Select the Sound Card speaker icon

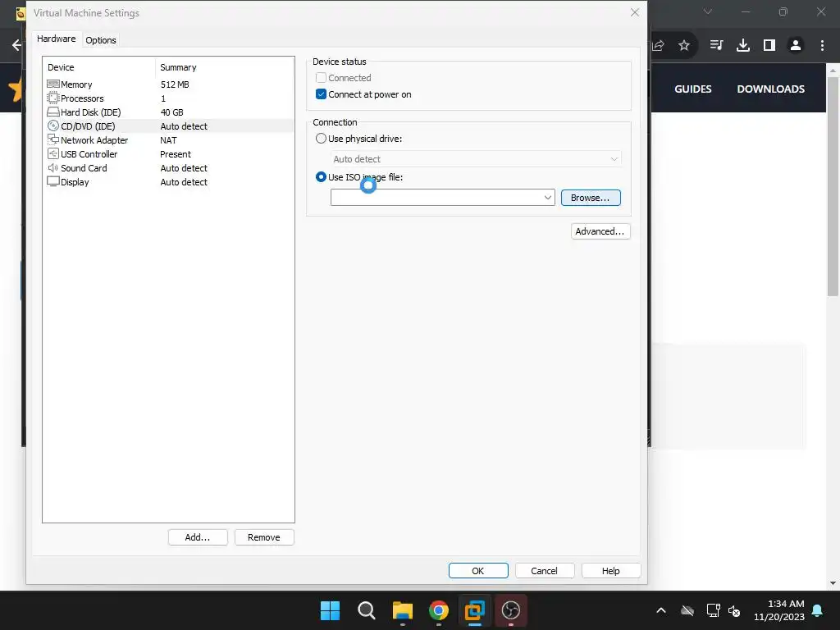pyautogui.click(x=53, y=167)
